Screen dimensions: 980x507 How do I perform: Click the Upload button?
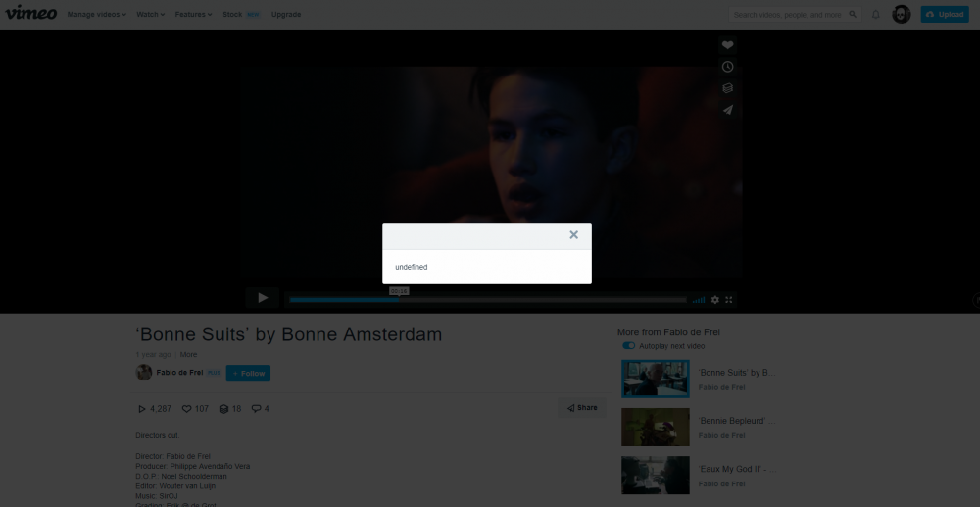pos(945,15)
